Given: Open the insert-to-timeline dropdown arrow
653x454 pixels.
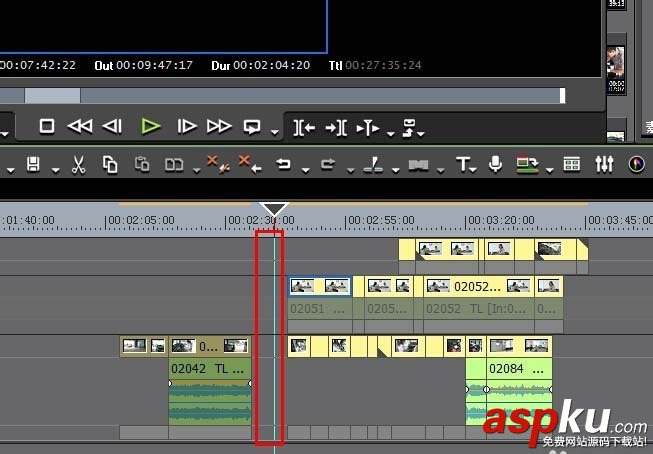Looking at the screenshot, I should 390,133.
